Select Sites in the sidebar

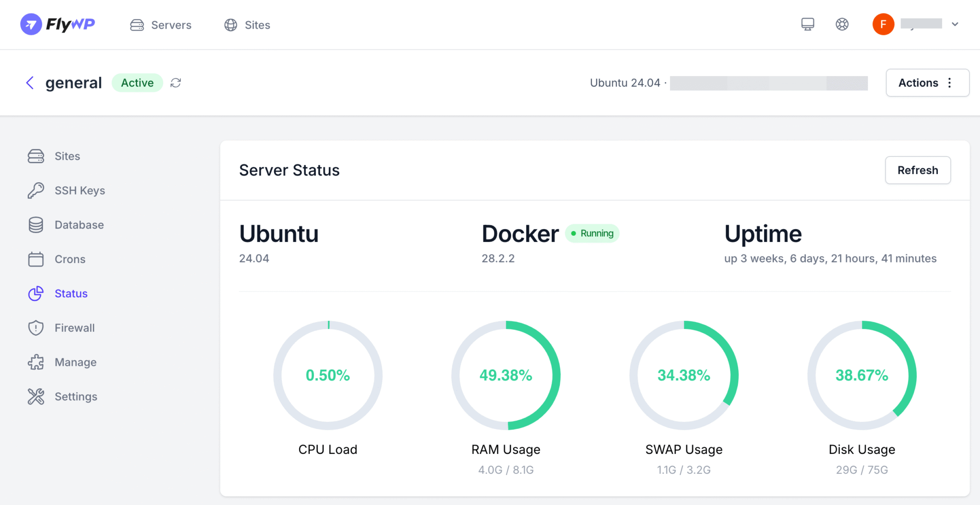coord(67,156)
